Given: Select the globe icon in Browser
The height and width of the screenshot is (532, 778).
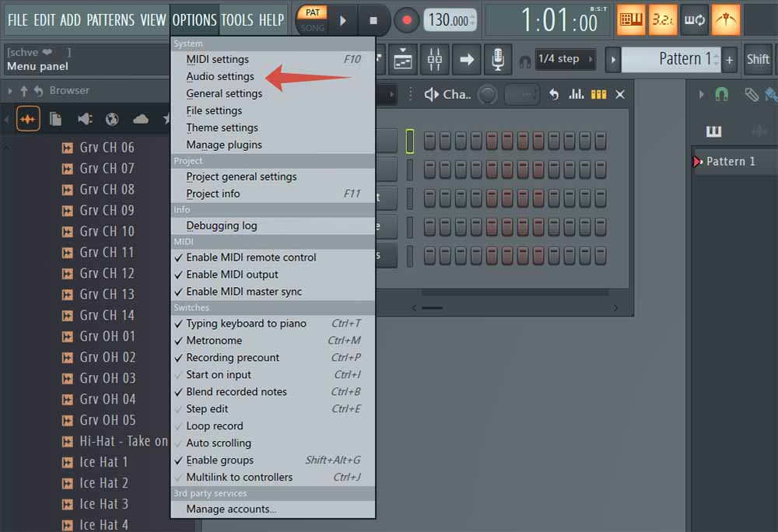Looking at the screenshot, I should 112,119.
